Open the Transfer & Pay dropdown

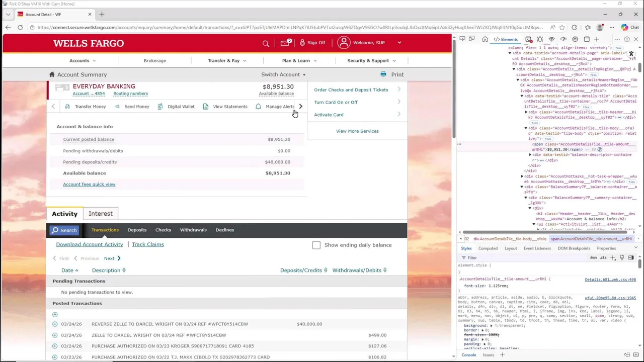[227, 60]
